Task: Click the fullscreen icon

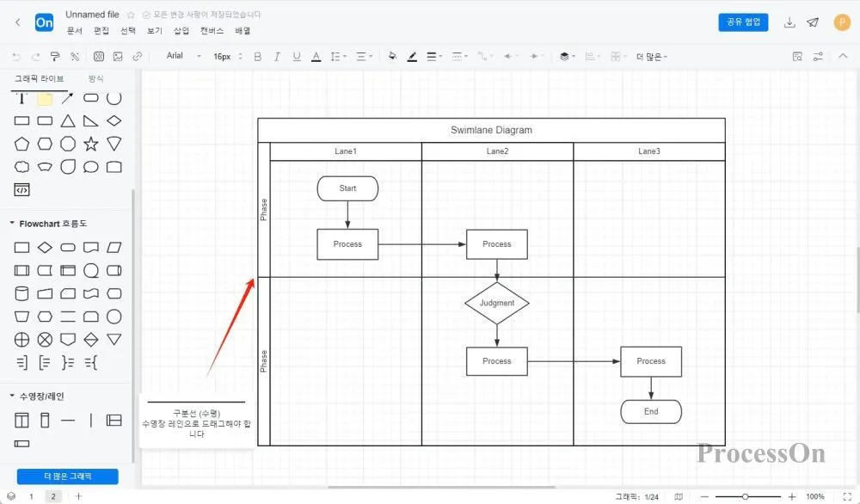Action: pyautogui.click(x=847, y=496)
